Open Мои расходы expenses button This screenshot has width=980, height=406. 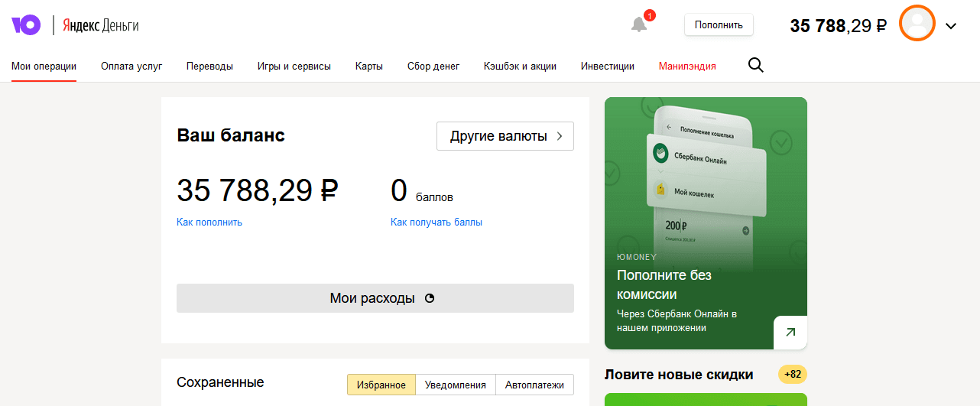[x=375, y=298]
